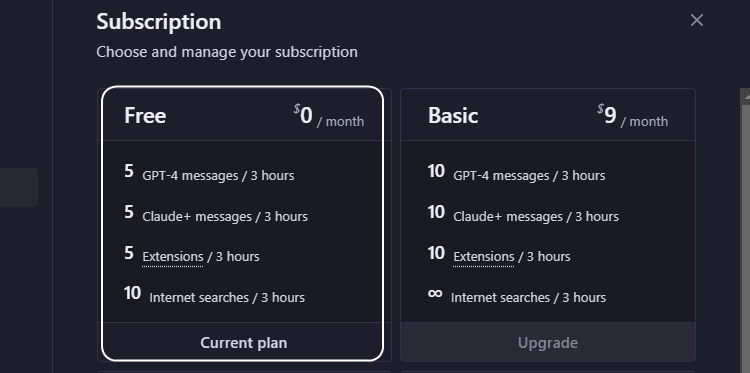
Task: Click the Current plan button
Action: click(243, 342)
